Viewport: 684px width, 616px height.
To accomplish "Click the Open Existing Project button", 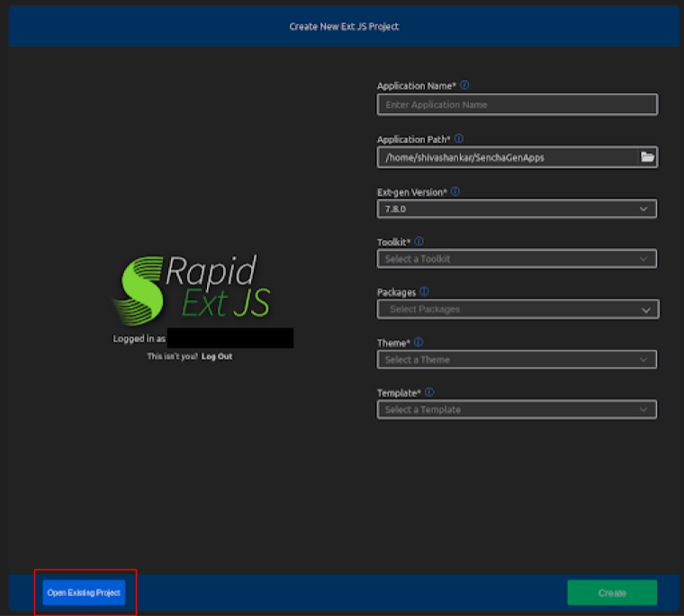I will [84, 593].
